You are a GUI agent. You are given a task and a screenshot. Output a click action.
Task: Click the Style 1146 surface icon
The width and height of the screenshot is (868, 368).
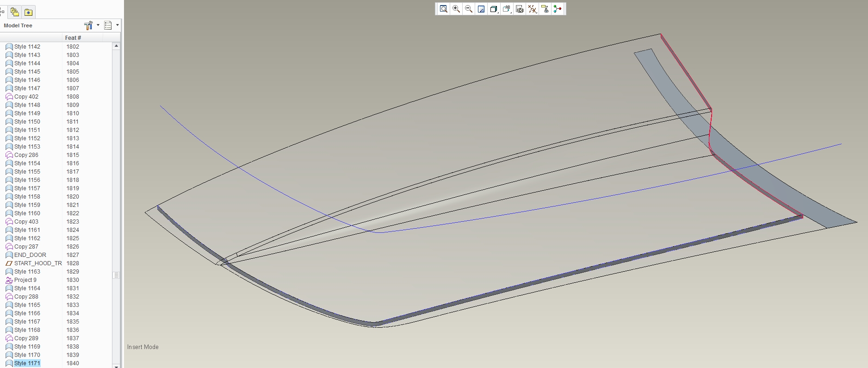point(9,80)
